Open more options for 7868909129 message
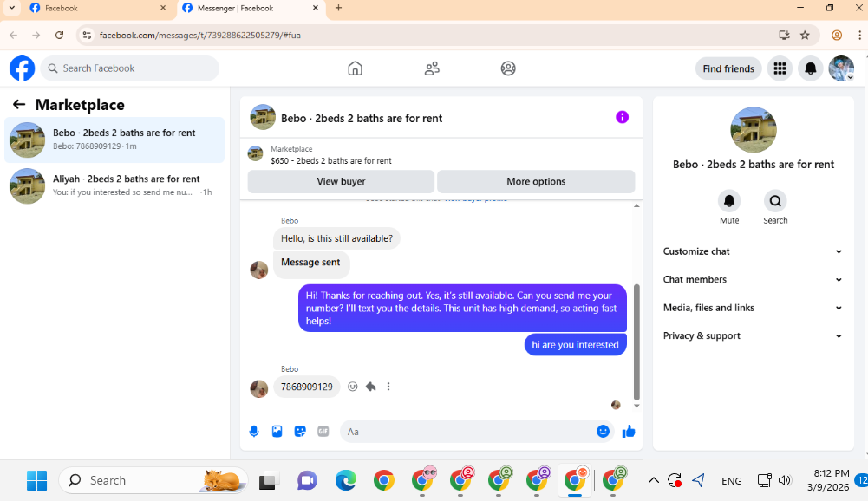868x501 pixels. tap(388, 387)
